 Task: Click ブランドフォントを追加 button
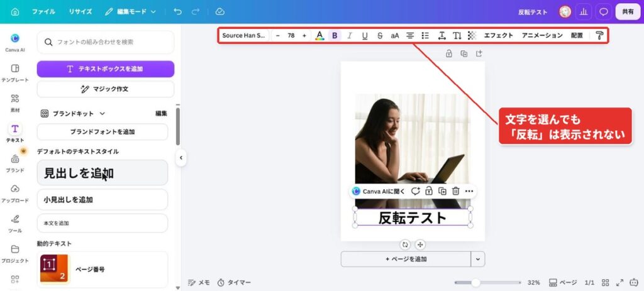pos(103,132)
